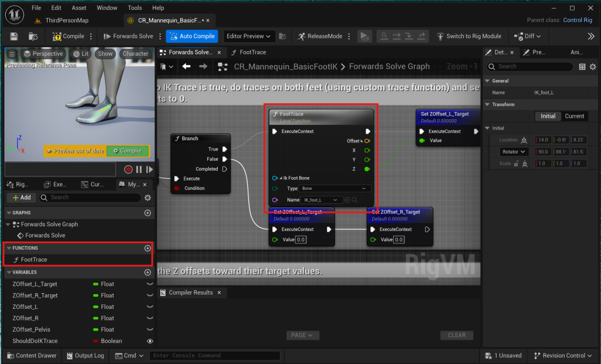This screenshot has height=364, width=601.
Task: Open the Perspective view mode menu
Action: pos(43,54)
